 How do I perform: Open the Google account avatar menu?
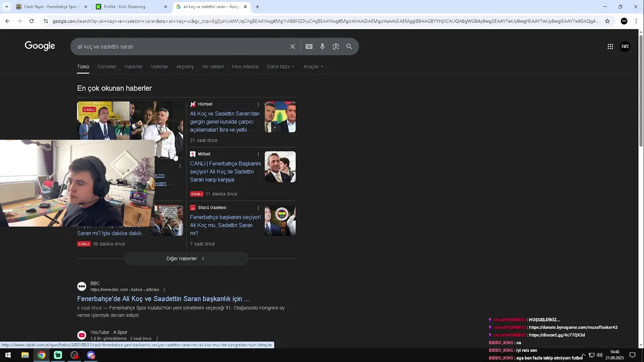[x=625, y=47]
